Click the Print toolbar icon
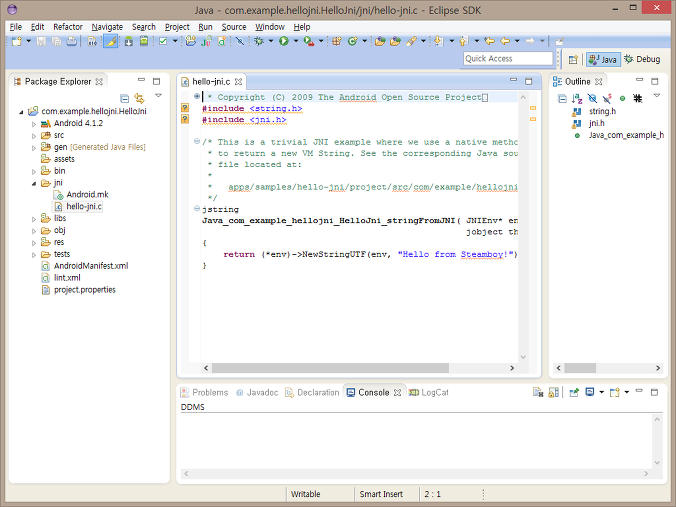This screenshot has width=676, height=507. pyautogui.click(x=72, y=41)
